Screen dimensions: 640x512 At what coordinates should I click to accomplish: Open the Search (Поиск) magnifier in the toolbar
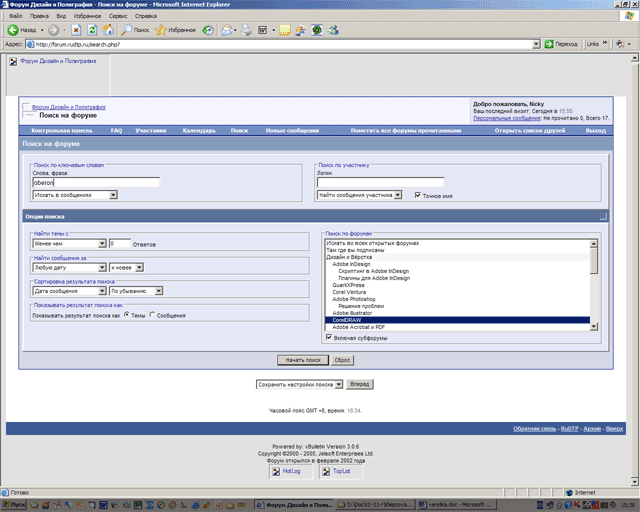click(x=136, y=30)
